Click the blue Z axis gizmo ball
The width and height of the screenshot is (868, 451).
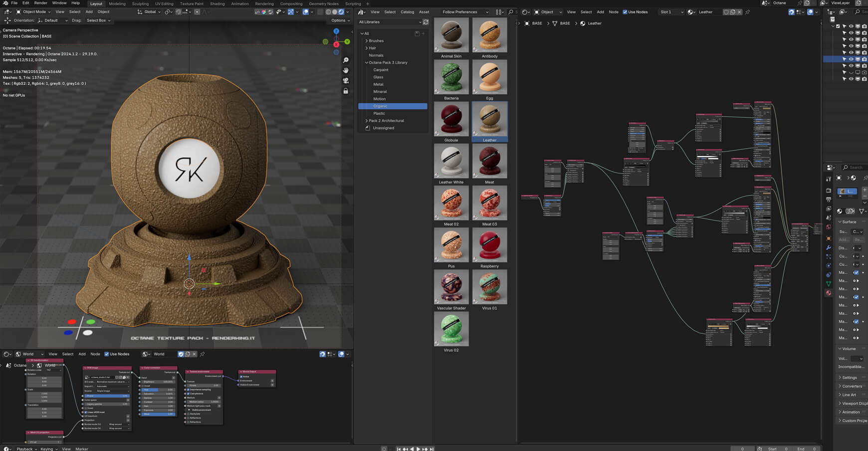point(336,31)
